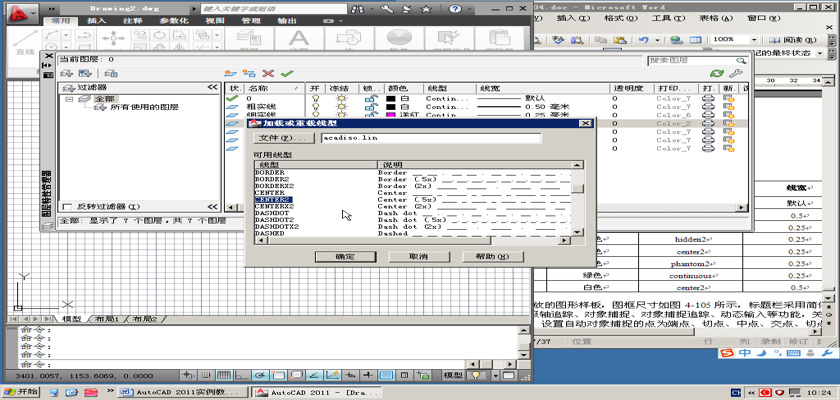840x400 pixels.
Task: Click New Group Filter icon in layer manager
Action: click(85, 73)
